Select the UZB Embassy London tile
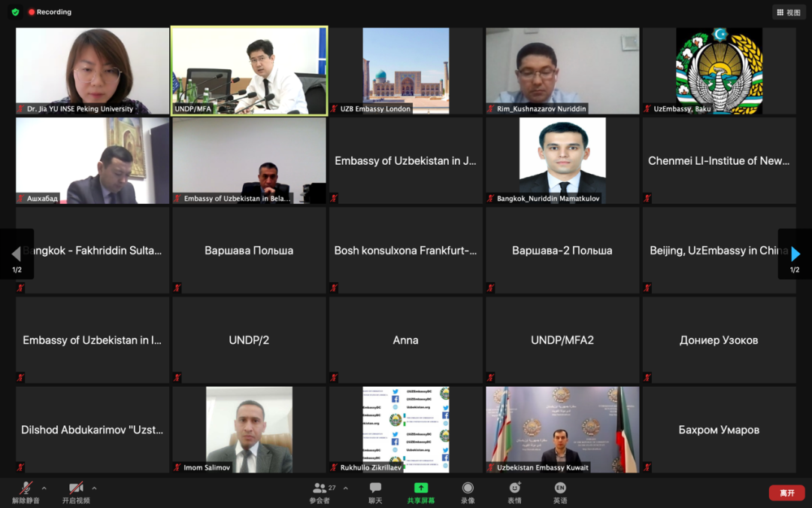Viewport: 812px width, 508px height. (x=406, y=71)
